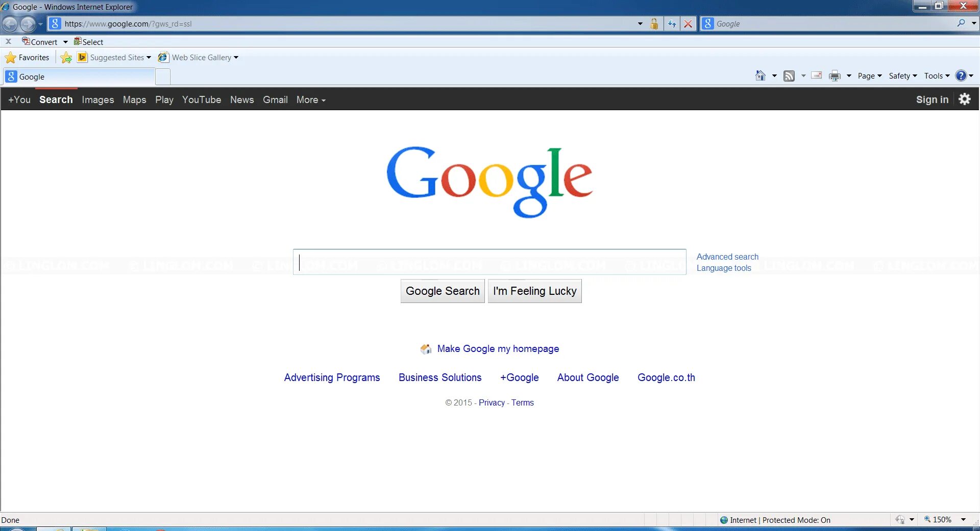
Task: Open the Privacy link
Action: point(492,402)
